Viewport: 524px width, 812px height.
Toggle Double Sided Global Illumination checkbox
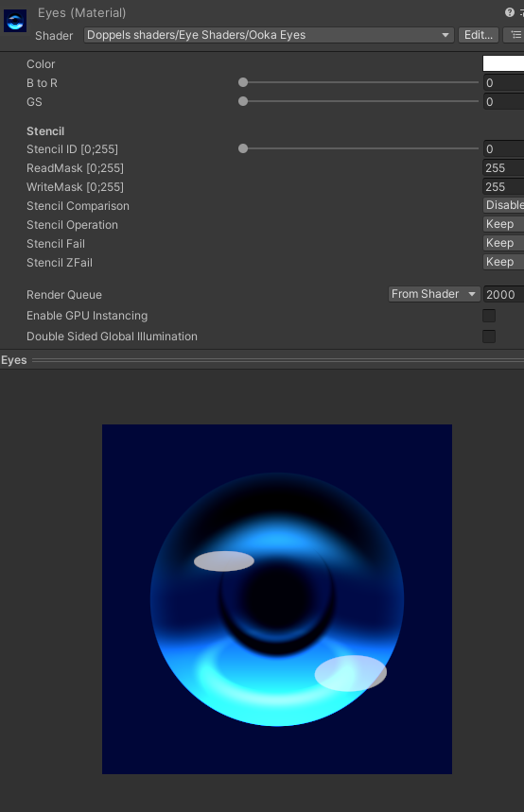click(489, 337)
